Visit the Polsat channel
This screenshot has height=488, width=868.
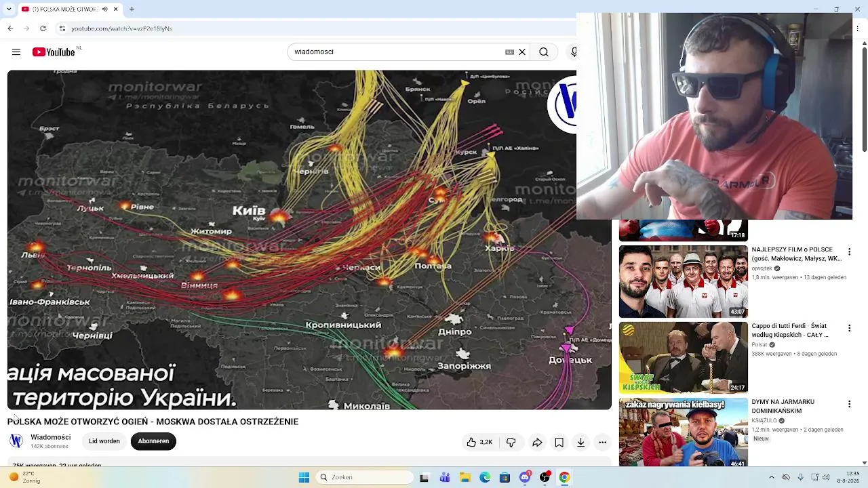click(760, 344)
